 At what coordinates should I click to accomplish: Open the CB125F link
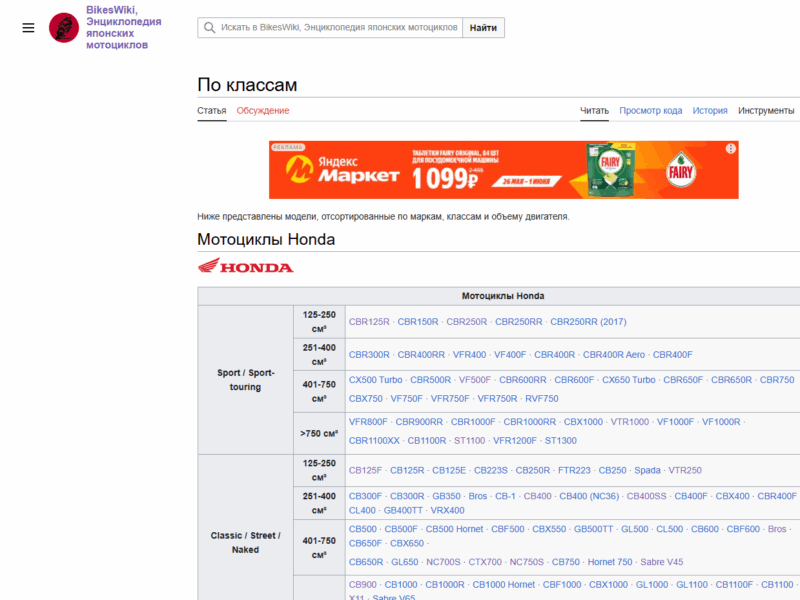point(365,470)
